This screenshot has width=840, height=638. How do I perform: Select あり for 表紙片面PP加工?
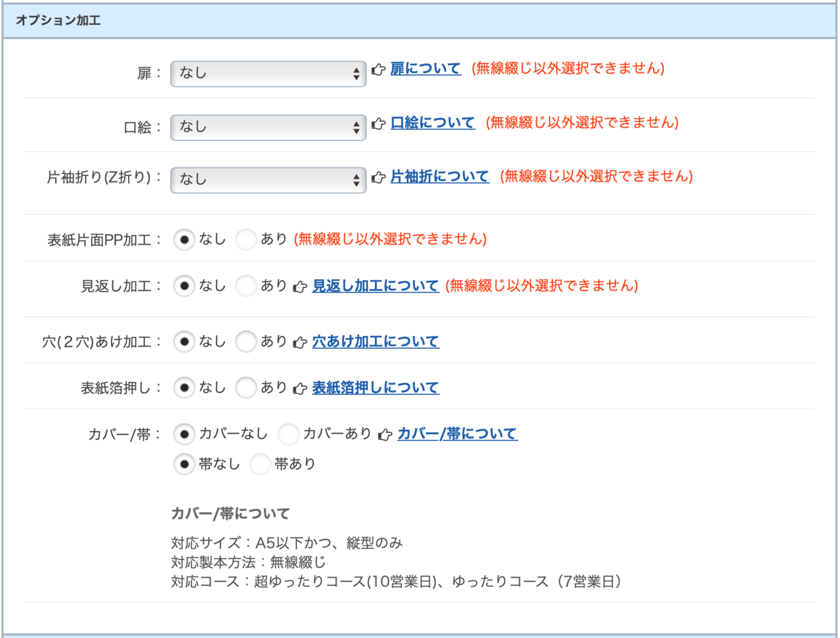pyautogui.click(x=246, y=240)
